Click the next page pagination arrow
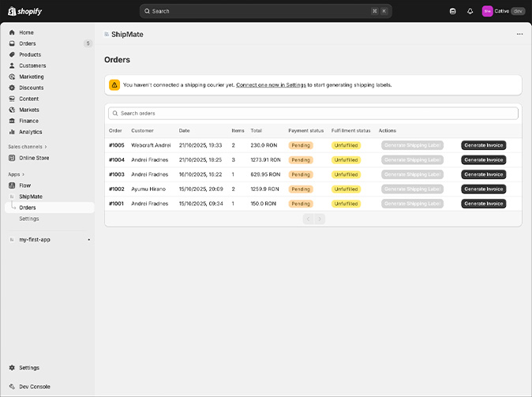The width and height of the screenshot is (532, 397). 320,219
